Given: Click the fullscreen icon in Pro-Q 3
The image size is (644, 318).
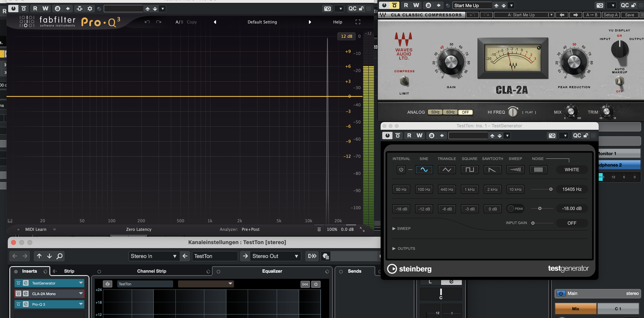Looking at the screenshot, I should 358,22.
